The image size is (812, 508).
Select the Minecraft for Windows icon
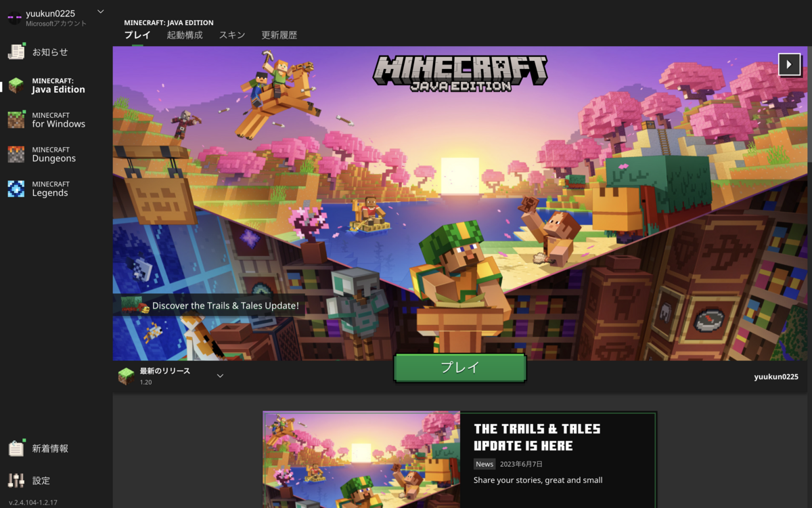point(16,120)
